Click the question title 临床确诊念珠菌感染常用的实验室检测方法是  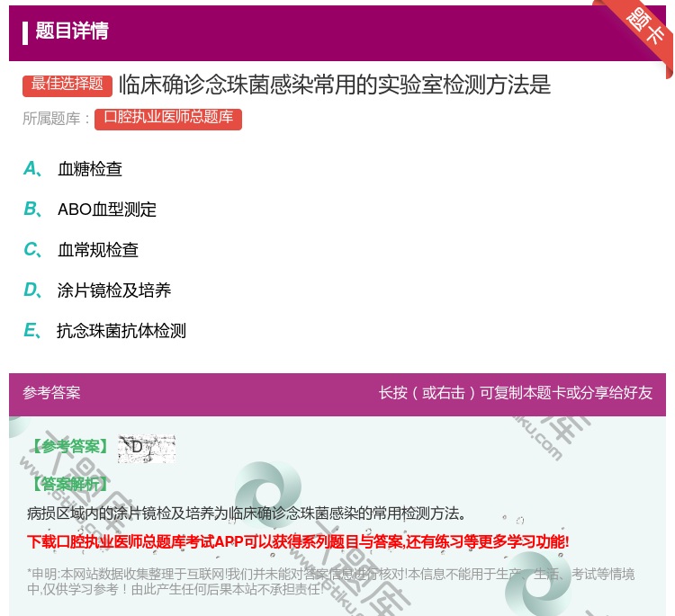(x=335, y=85)
